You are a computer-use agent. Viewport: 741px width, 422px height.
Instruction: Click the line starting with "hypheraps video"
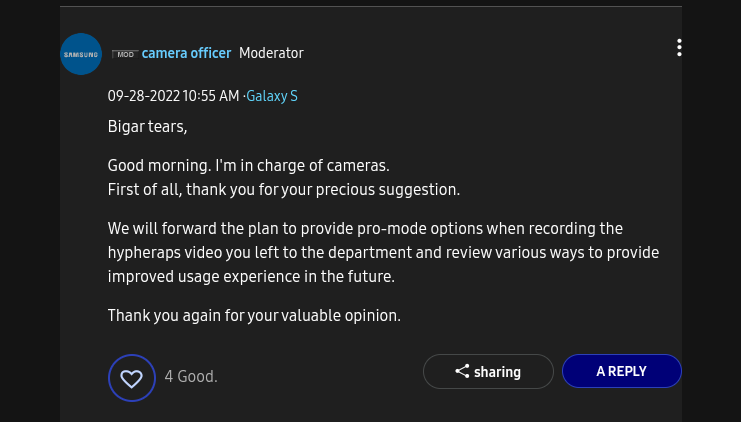(383, 252)
